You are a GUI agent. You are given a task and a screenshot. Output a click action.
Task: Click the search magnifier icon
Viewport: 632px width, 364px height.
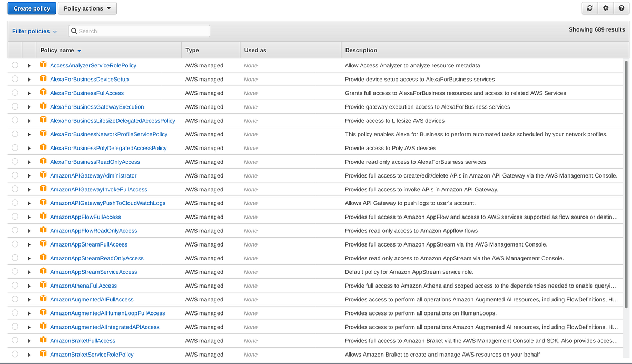(74, 31)
